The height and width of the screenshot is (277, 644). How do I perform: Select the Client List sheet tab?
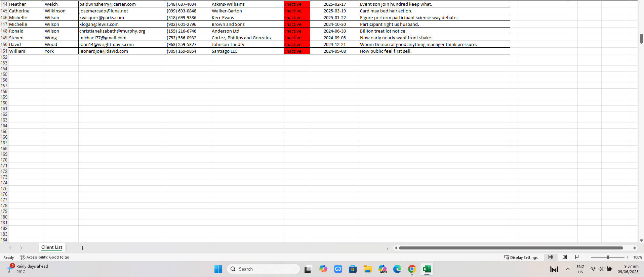click(52, 247)
